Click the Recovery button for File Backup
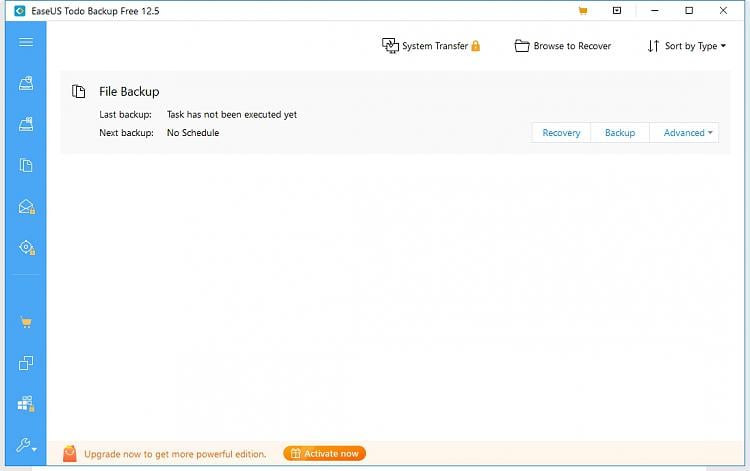 click(561, 133)
